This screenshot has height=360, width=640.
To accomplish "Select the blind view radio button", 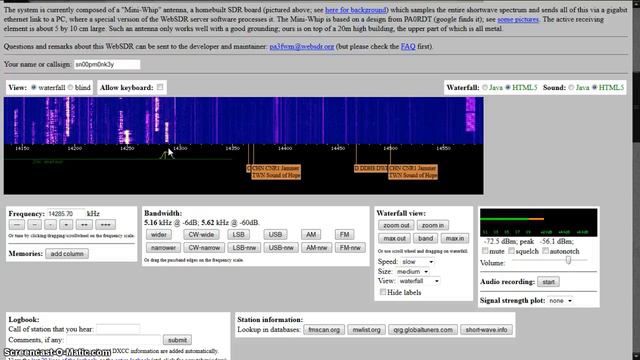I will [70, 87].
